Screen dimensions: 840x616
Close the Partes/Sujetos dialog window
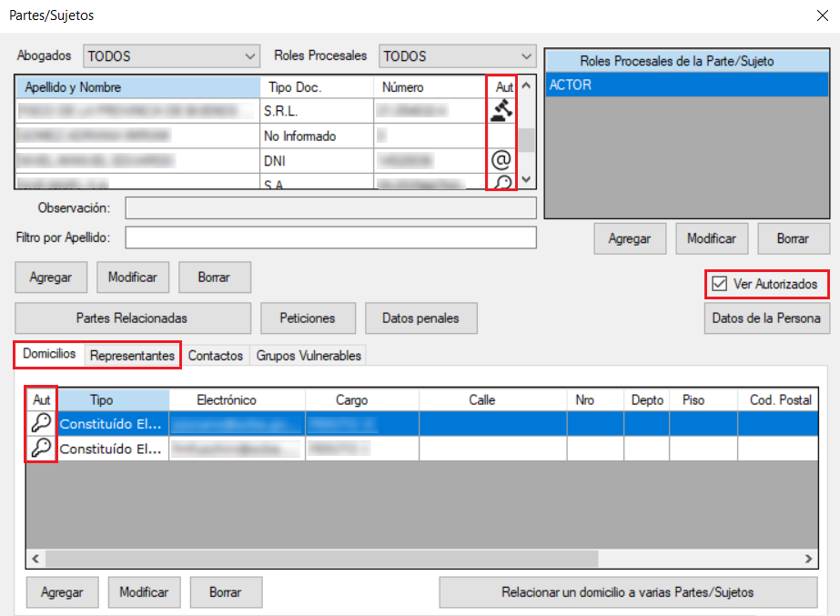pyautogui.click(x=824, y=15)
